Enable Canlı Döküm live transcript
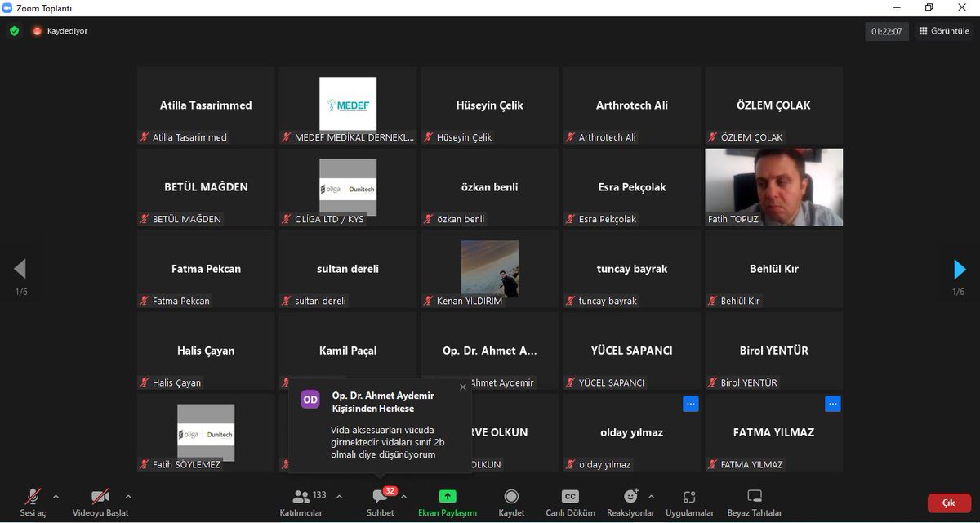 tap(570, 501)
